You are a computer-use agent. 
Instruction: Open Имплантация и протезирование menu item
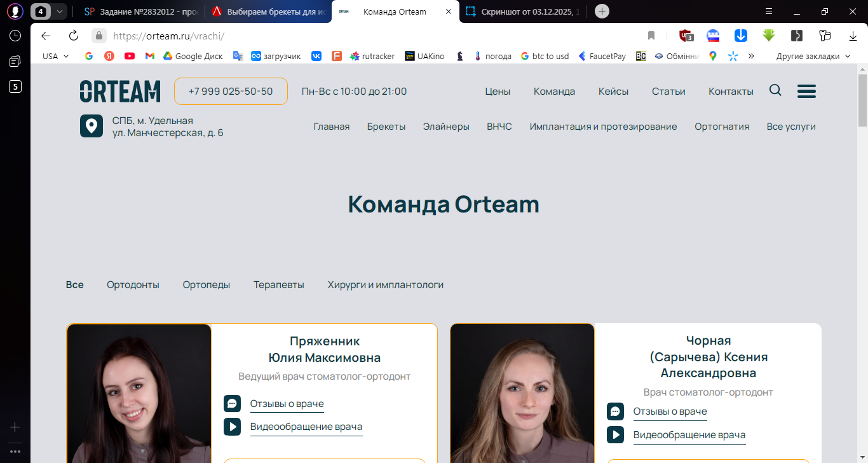tap(603, 127)
